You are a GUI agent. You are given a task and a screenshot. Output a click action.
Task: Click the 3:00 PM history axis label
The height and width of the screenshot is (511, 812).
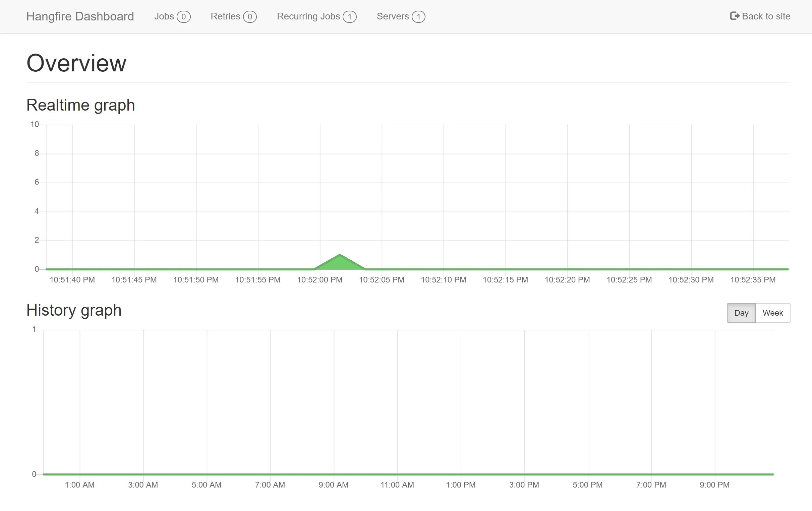[x=524, y=485]
